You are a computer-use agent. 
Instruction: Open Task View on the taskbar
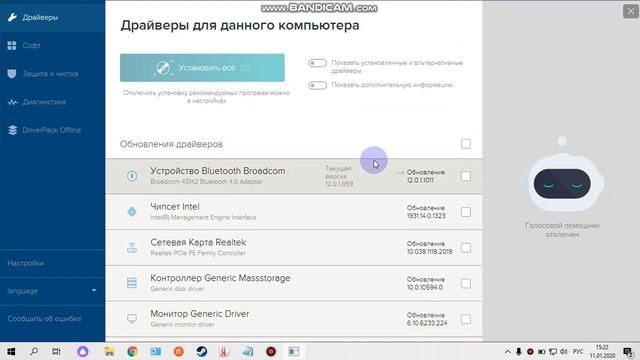tap(56, 351)
